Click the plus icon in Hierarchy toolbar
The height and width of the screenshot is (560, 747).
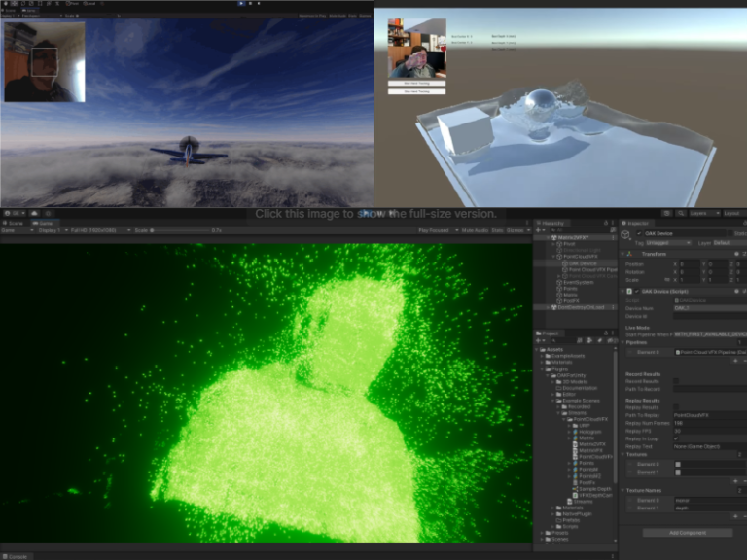tap(540, 230)
